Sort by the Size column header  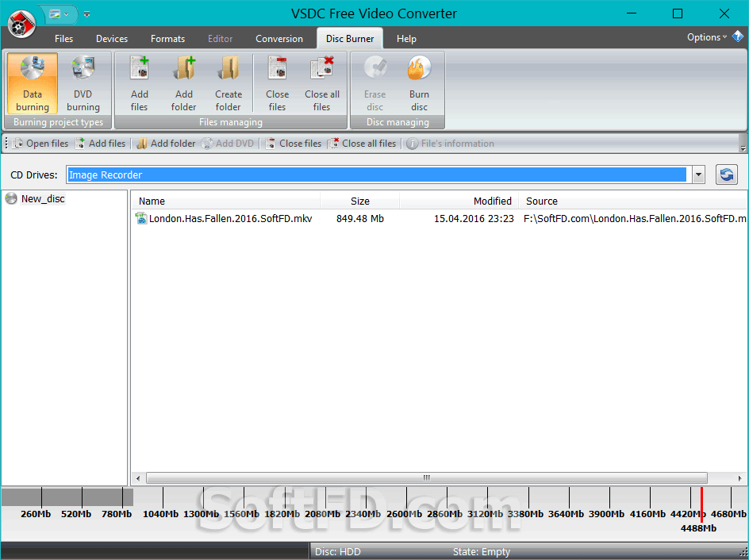click(359, 201)
